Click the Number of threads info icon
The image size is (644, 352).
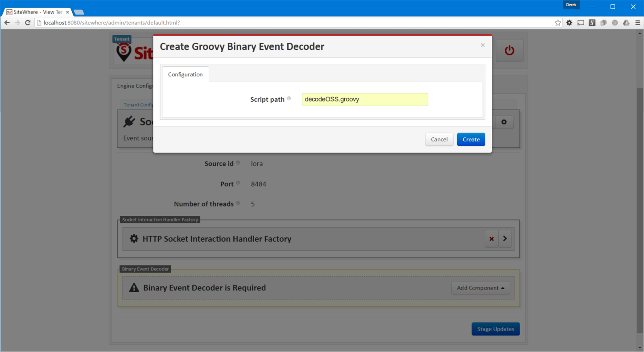tap(239, 202)
